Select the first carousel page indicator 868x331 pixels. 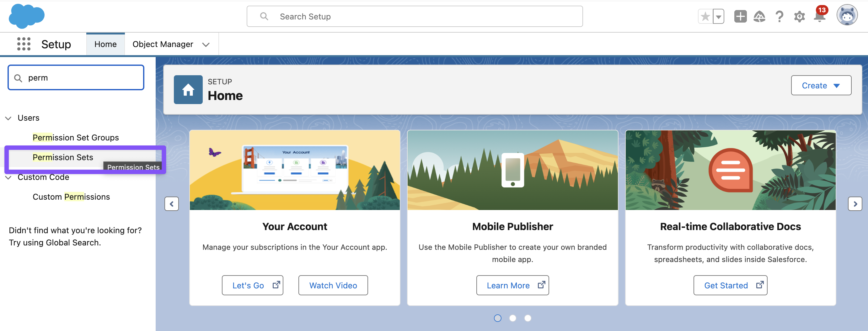(x=497, y=318)
